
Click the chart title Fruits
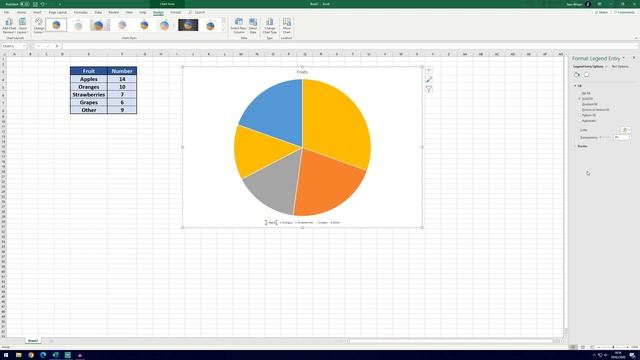click(x=302, y=72)
